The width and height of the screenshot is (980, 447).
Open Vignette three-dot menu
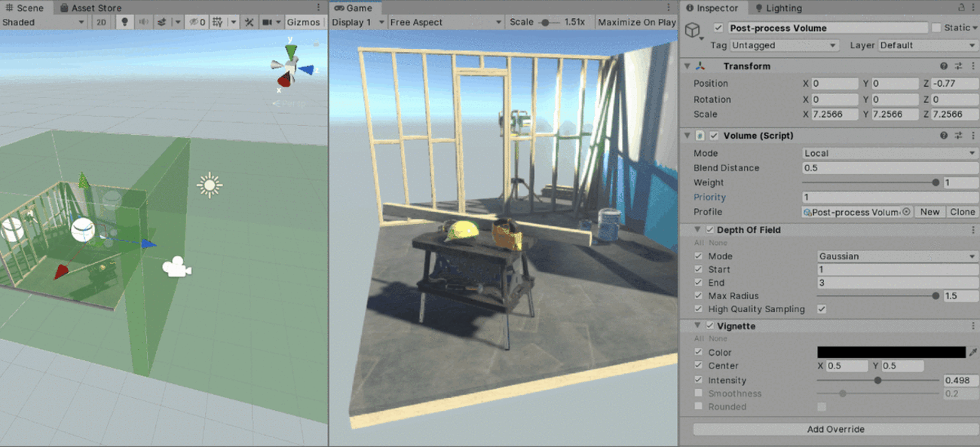973,326
